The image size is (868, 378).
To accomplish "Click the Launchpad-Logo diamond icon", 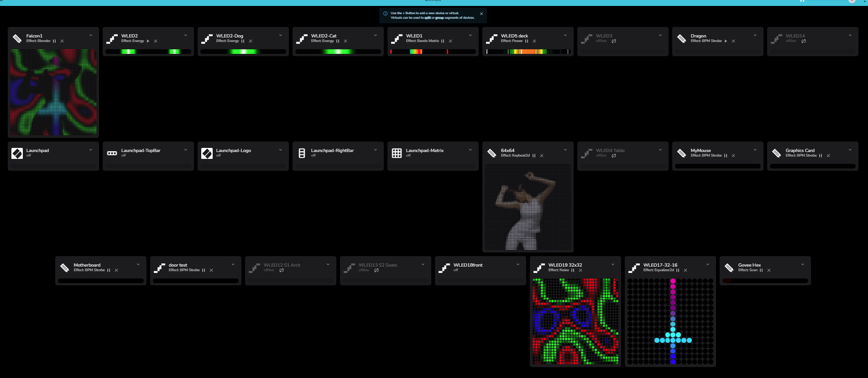I will click(207, 153).
